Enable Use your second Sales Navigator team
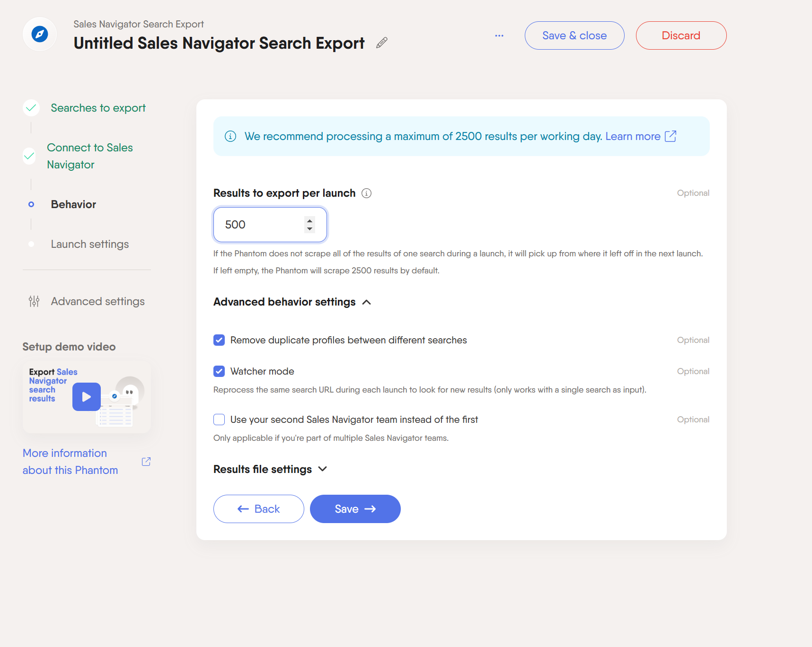The image size is (812, 647). click(x=219, y=420)
